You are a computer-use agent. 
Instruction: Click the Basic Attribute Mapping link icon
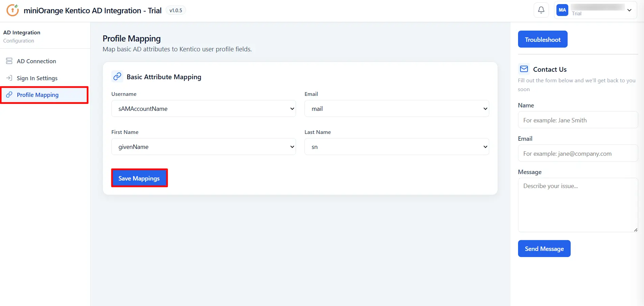pyautogui.click(x=117, y=76)
